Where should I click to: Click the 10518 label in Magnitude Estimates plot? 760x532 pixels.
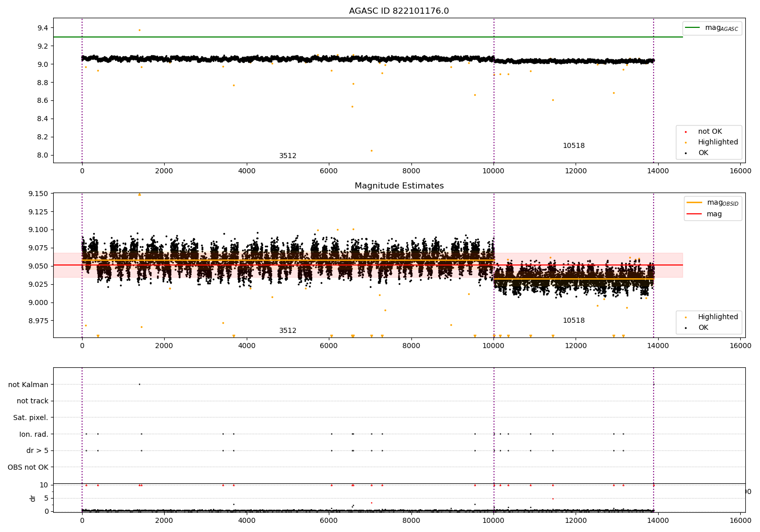tap(574, 321)
